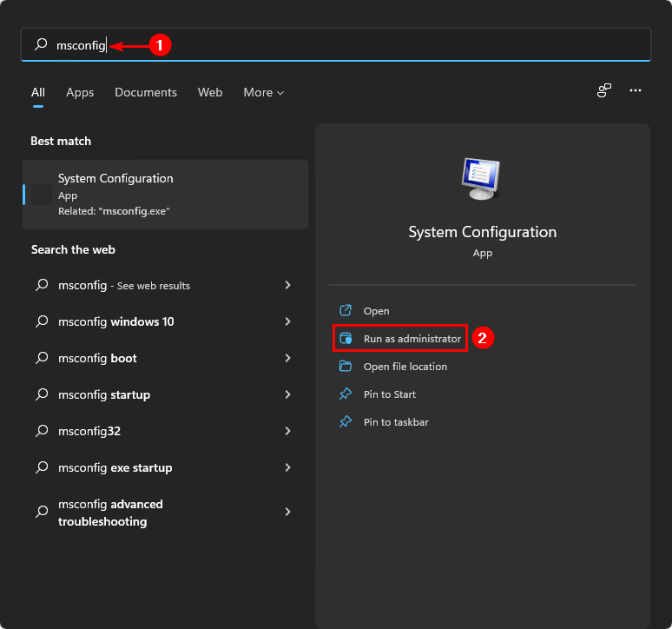Click search icon beside 'msconfig boot'
This screenshot has height=629, width=672.
42,358
